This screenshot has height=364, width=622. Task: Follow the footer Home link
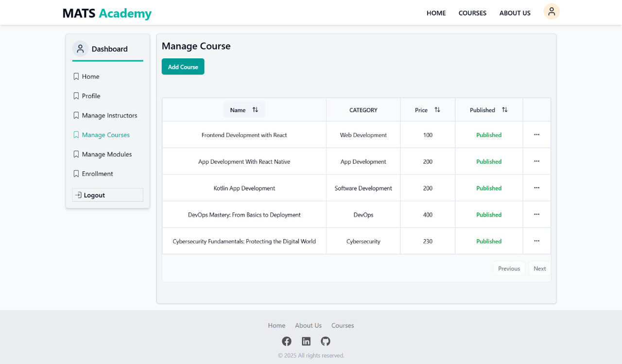coord(276,326)
